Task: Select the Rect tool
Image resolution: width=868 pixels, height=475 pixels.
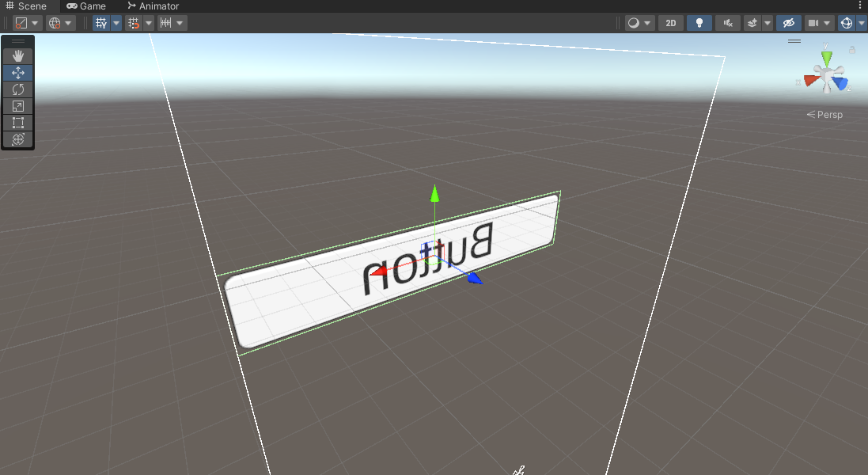Action: [x=17, y=123]
